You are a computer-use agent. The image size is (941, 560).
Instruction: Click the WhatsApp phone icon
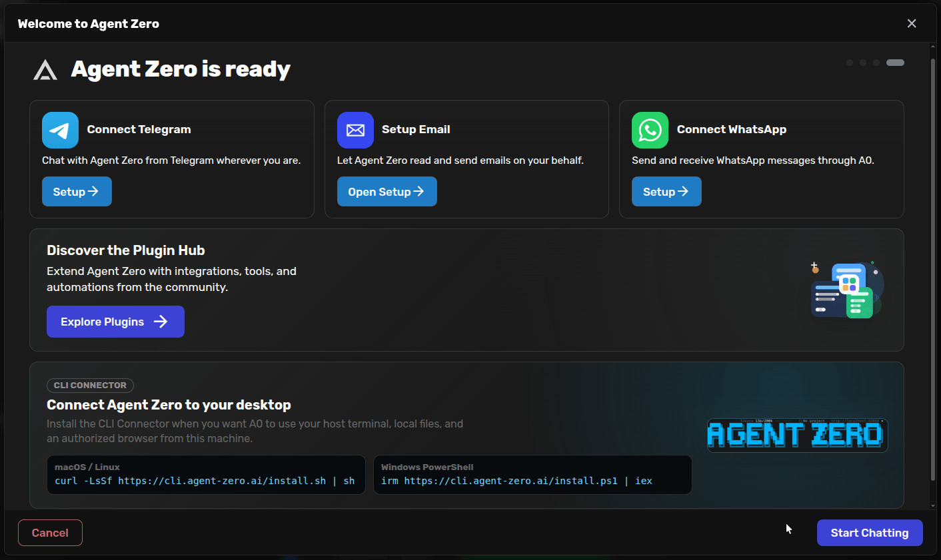point(650,130)
